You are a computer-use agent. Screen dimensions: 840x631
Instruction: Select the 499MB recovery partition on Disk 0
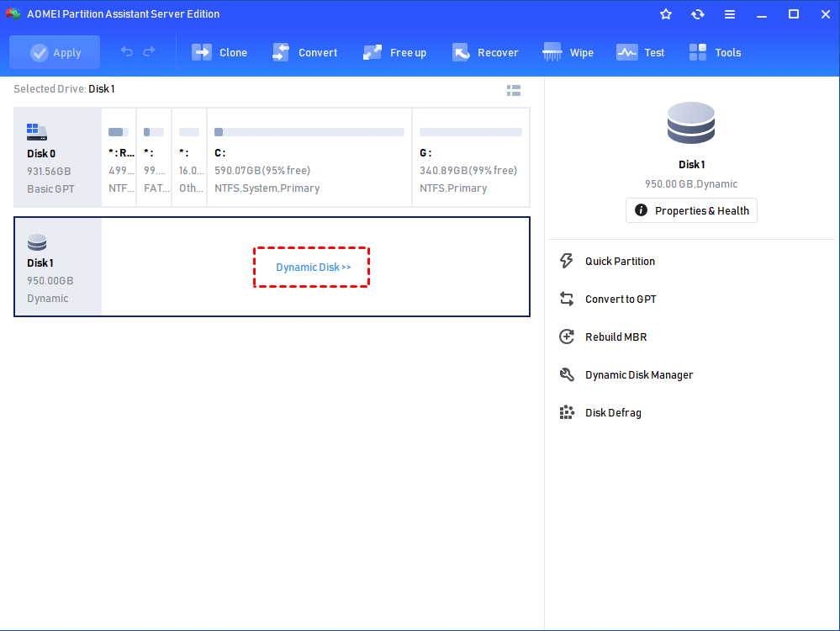[x=119, y=157]
